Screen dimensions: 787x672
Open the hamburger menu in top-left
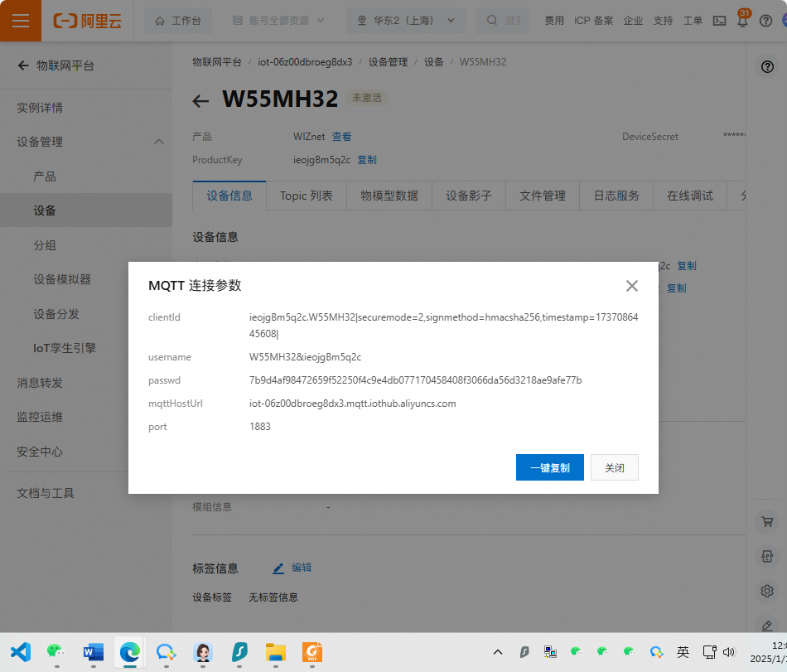pyautogui.click(x=21, y=21)
